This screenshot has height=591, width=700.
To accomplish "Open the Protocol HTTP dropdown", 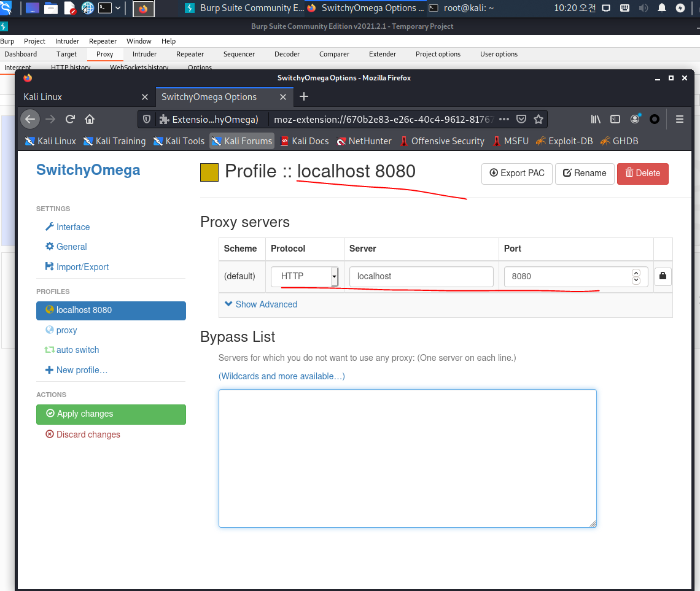I will tap(305, 276).
